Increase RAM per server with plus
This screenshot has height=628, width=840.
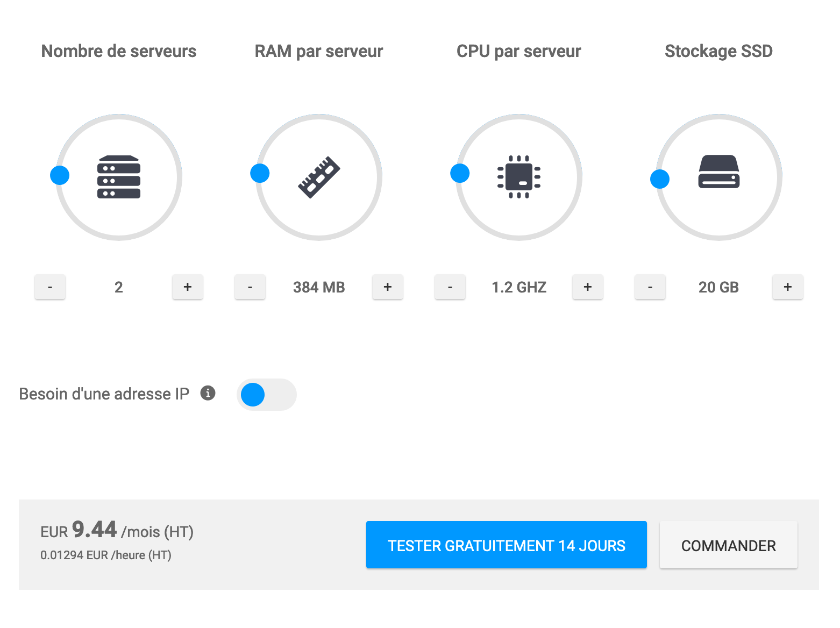pyautogui.click(x=388, y=287)
